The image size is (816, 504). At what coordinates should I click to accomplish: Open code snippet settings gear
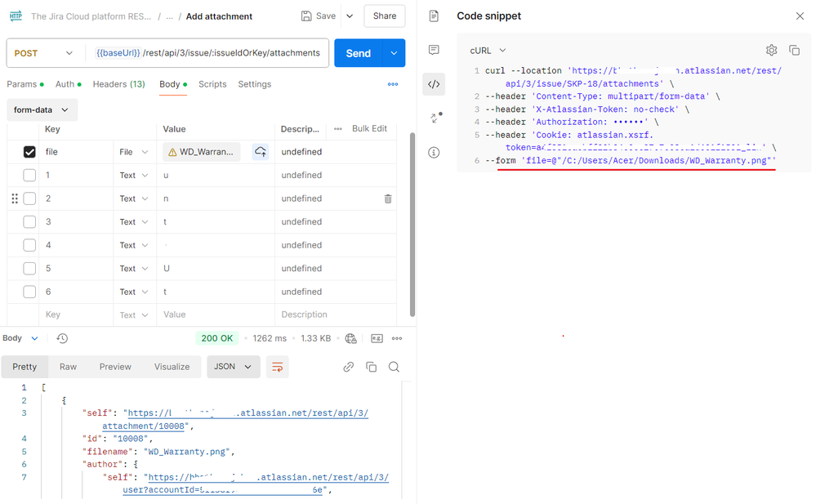(x=771, y=50)
